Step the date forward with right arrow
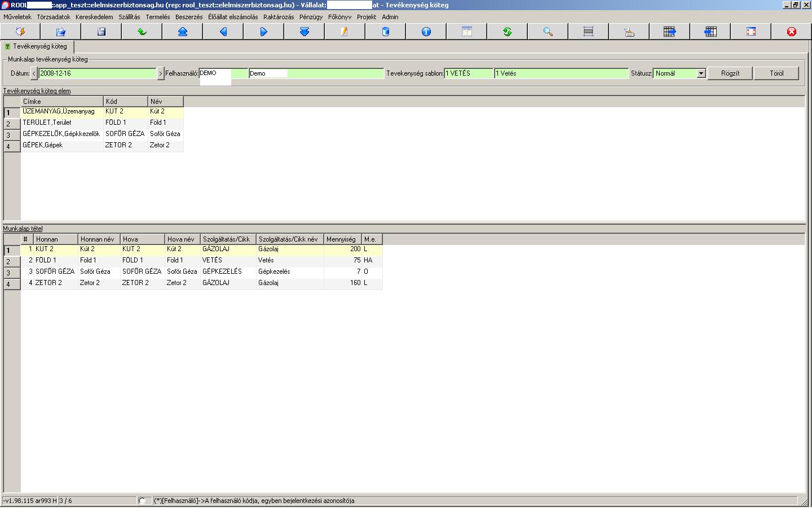The image size is (812, 508). tap(160, 73)
